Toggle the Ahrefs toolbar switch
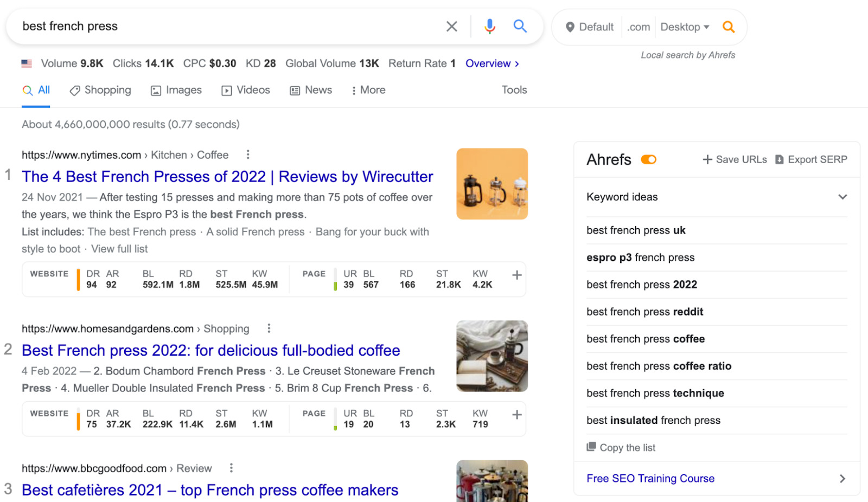868x502 pixels. pyautogui.click(x=649, y=159)
